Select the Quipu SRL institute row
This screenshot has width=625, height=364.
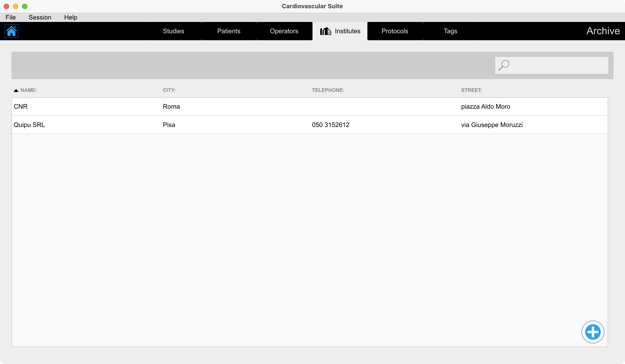[310, 125]
